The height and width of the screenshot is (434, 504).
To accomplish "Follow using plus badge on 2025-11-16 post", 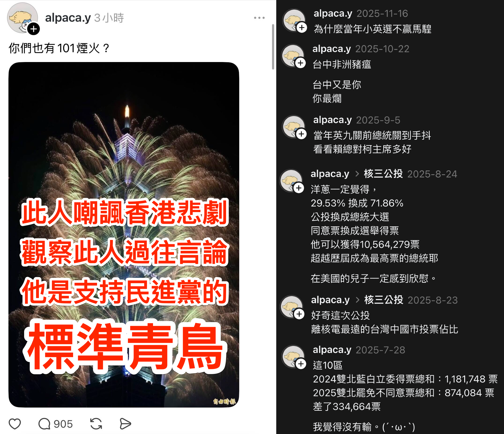I will (x=302, y=27).
